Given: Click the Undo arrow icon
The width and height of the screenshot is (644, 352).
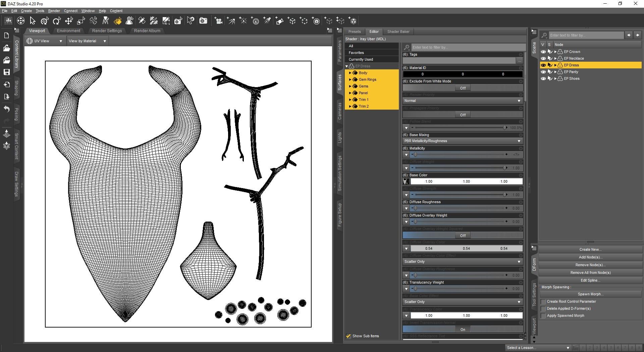Looking at the screenshot, I should [x=6, y=109].
